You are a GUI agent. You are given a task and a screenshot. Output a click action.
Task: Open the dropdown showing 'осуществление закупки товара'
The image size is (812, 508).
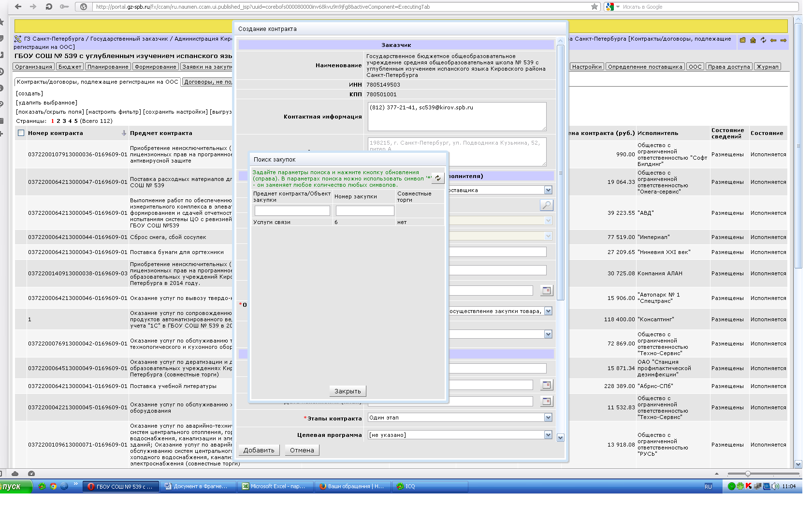click(x=548, y=311)
